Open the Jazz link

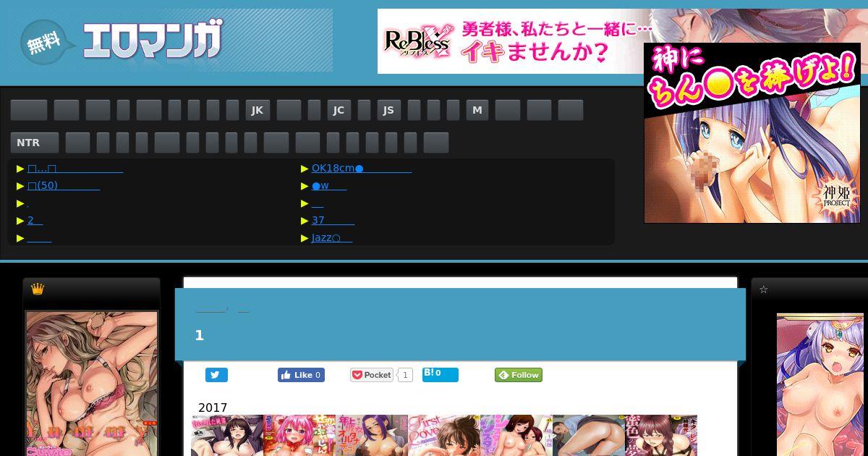(x=332, y=237)
